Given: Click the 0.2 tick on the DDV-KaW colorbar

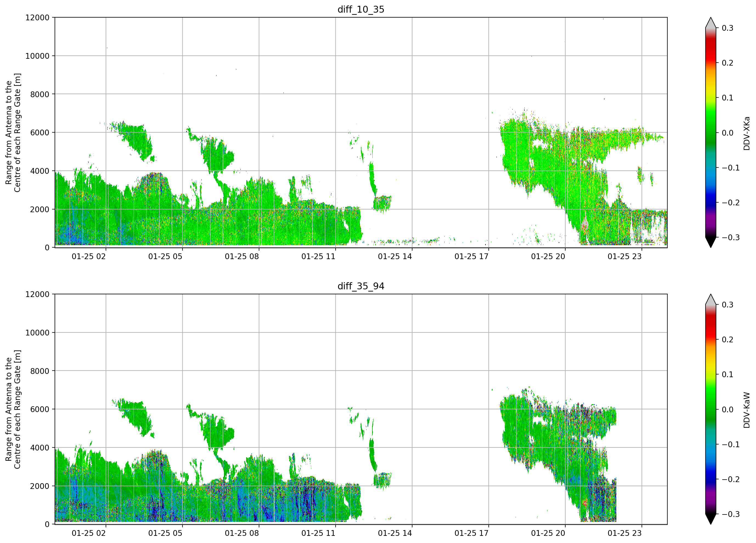Looking at the screenshot, I should coord(728,340).
